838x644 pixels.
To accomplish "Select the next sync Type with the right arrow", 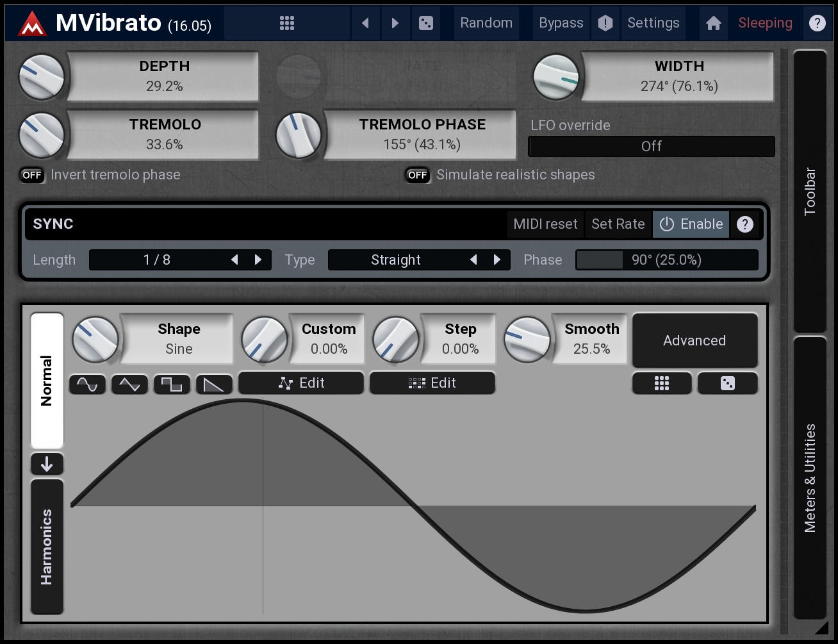I will tap(497, 260).
